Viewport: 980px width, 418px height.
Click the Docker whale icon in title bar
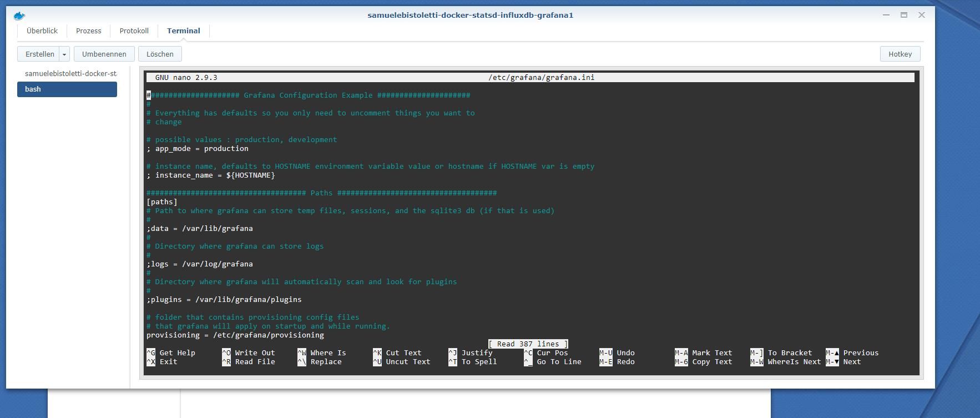pyautogui.click(x=19, y=16)
